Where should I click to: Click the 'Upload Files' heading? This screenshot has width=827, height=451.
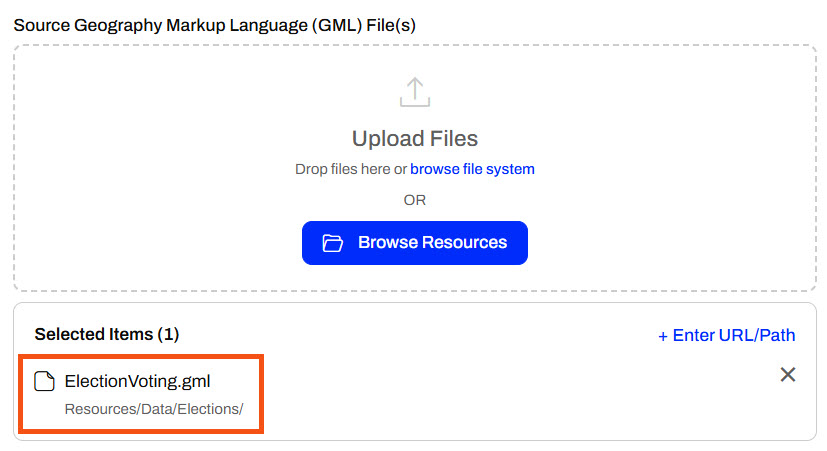[x=414, y=138]
